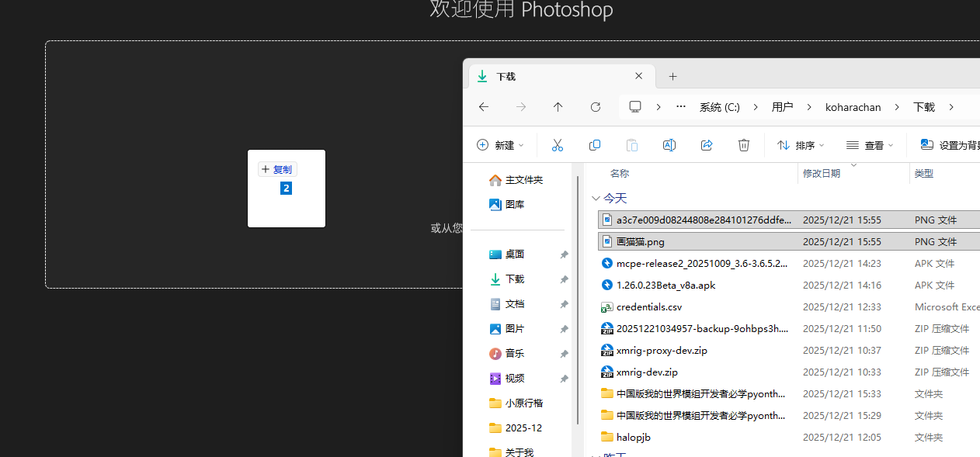Click the pin icon next to 图片
This screenshot has height=457, width=980.
[565, 329]
